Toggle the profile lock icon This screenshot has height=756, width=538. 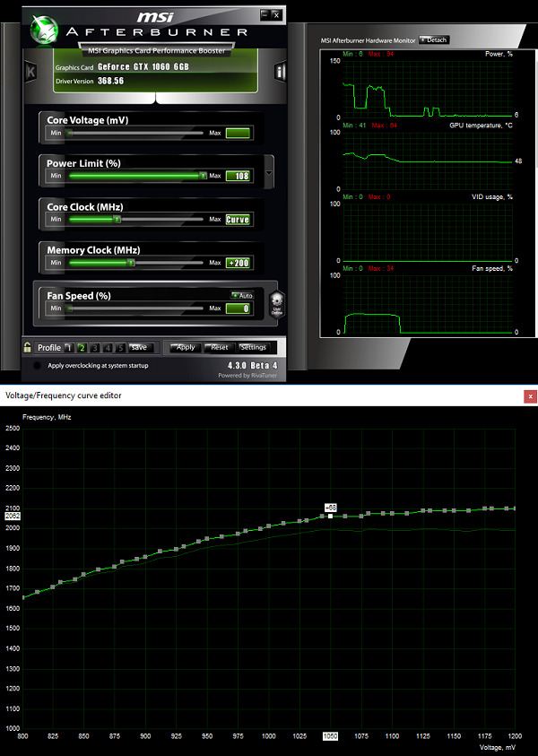pyautogui.click(x=28, y=347)
